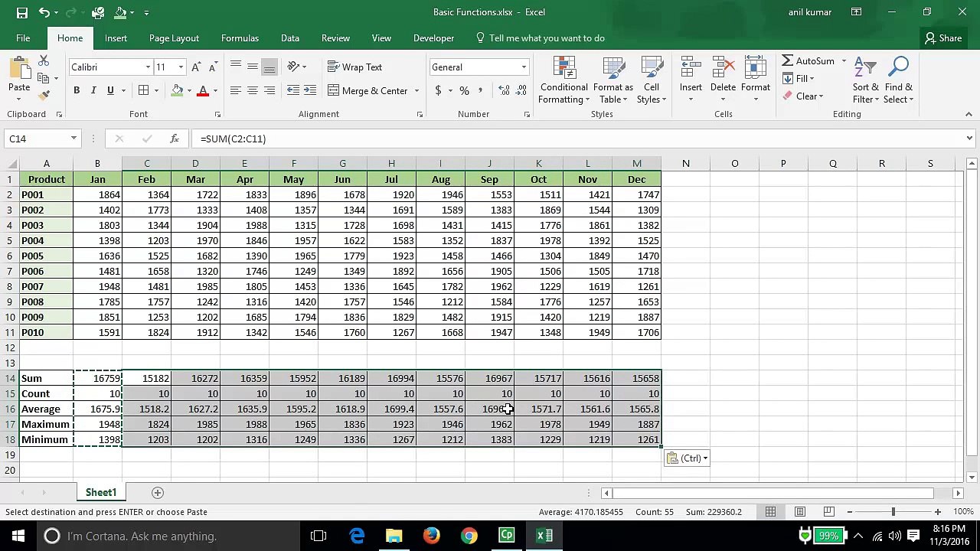
Task: Click the Save icon in quick access toolbar
Action: pos(22,12)
